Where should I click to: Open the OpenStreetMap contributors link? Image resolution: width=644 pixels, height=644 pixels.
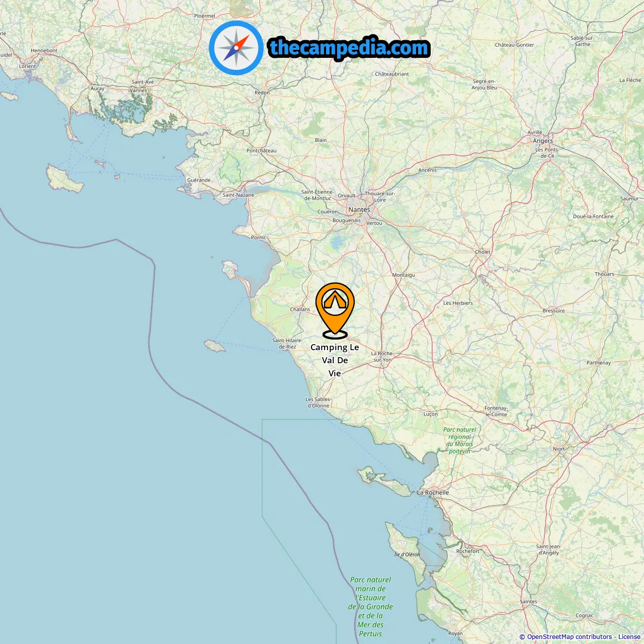pyautogui.click(x=570, y=637)
